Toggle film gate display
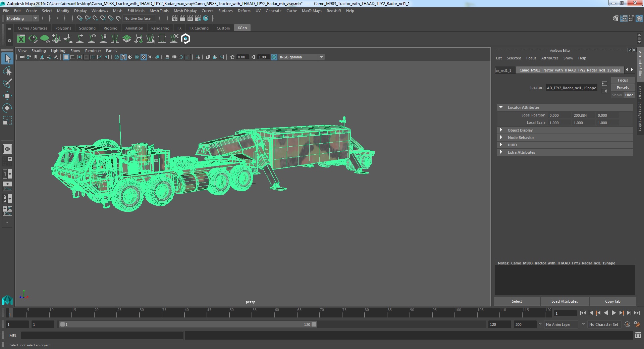Image resolution: width=644 pixels, height=349 pixels. click(73, 57)
